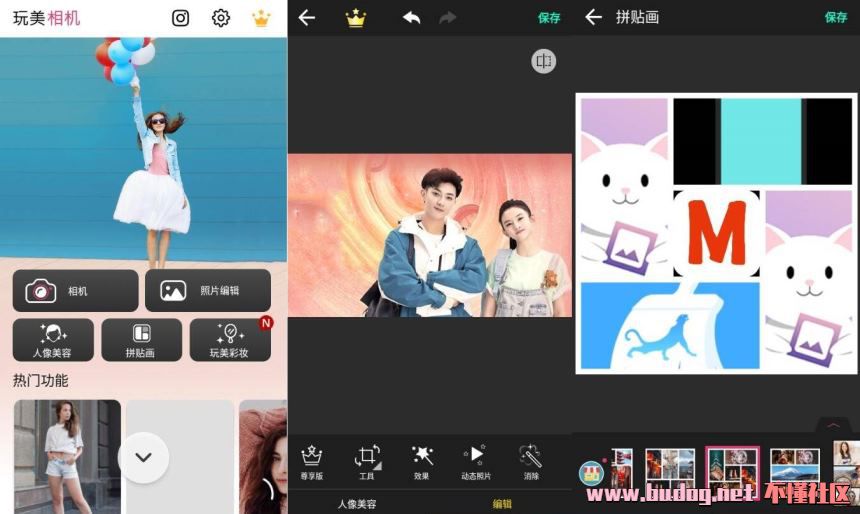Select the right-side white cat cell
The height and width of the screenshot is (514, 860).
(x=809, y=280)
